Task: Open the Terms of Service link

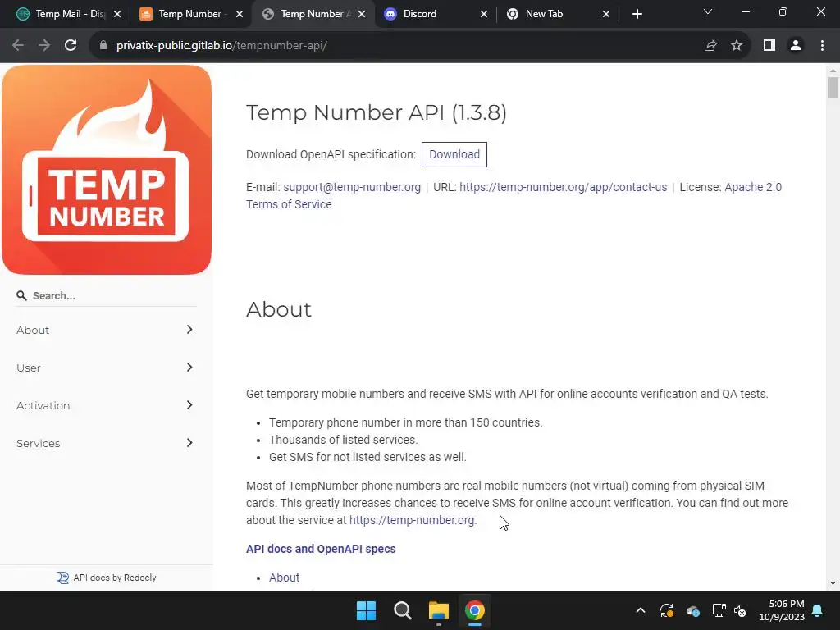Action: click(289, 204)
